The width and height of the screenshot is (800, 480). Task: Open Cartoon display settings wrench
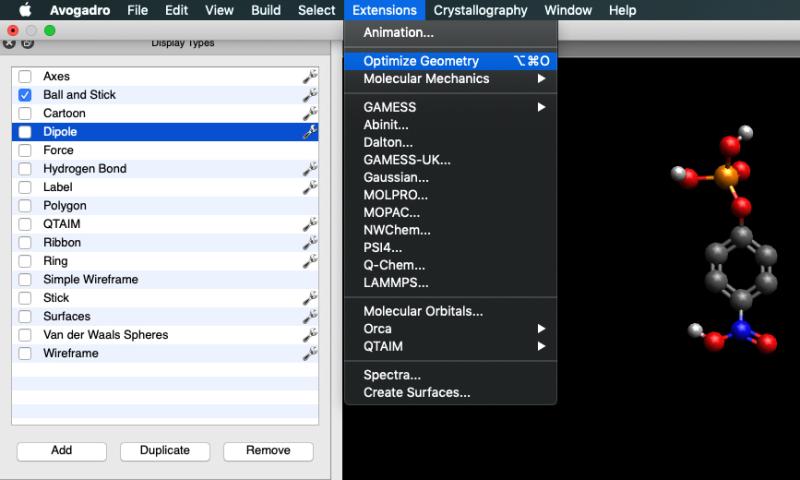[310, 113]
